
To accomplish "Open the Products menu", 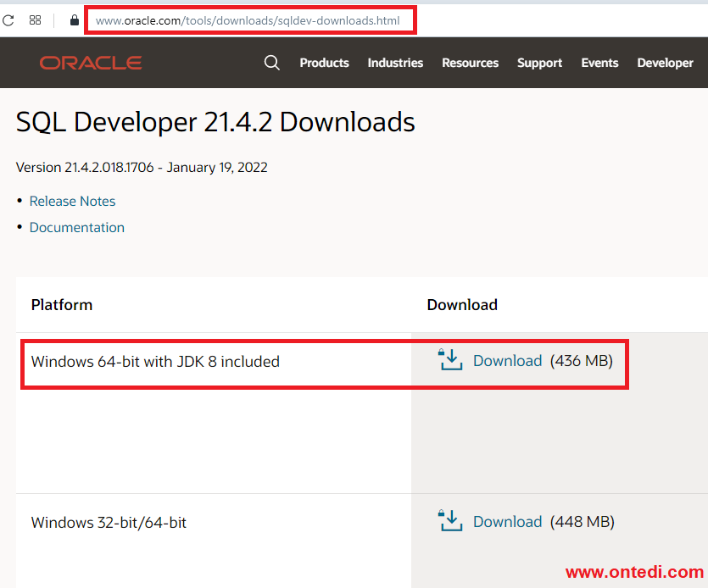I will (324, 63).
